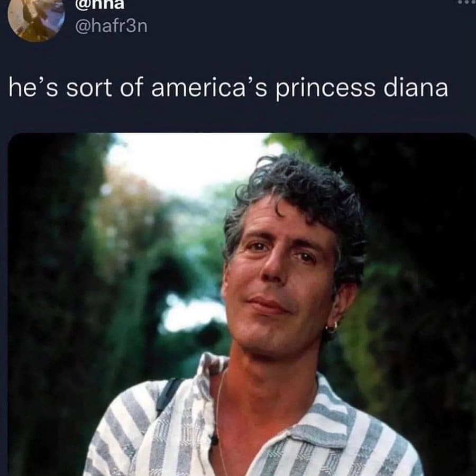Open the three-dot more options menu
Screen dimensions: 476x476
tap(467, 2)
